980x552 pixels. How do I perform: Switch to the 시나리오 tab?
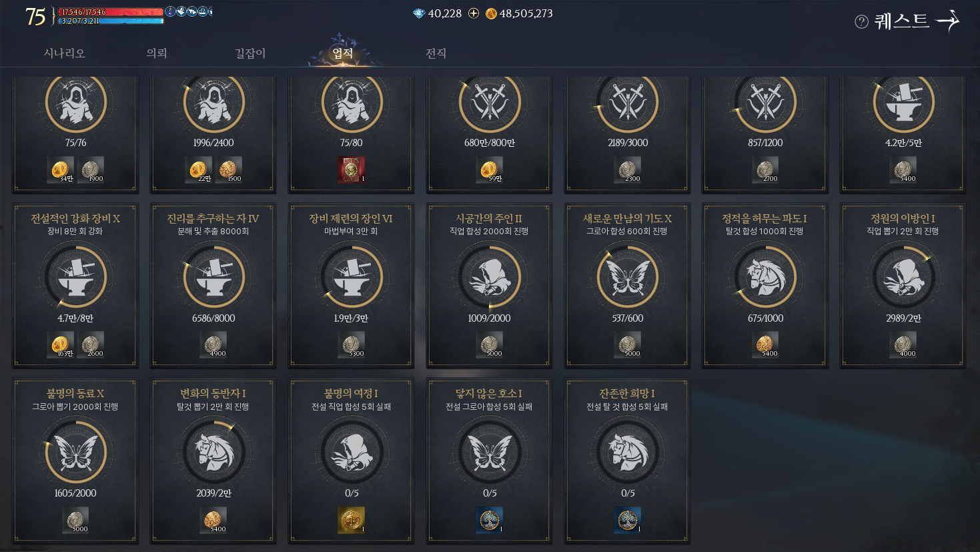click(x=65, y=53)
